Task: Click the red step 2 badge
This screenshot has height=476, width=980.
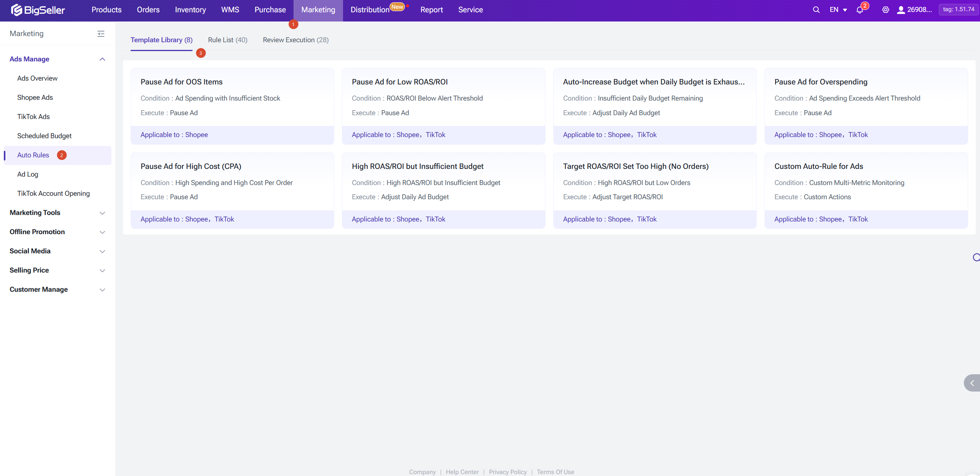Action: click(61, 155)
